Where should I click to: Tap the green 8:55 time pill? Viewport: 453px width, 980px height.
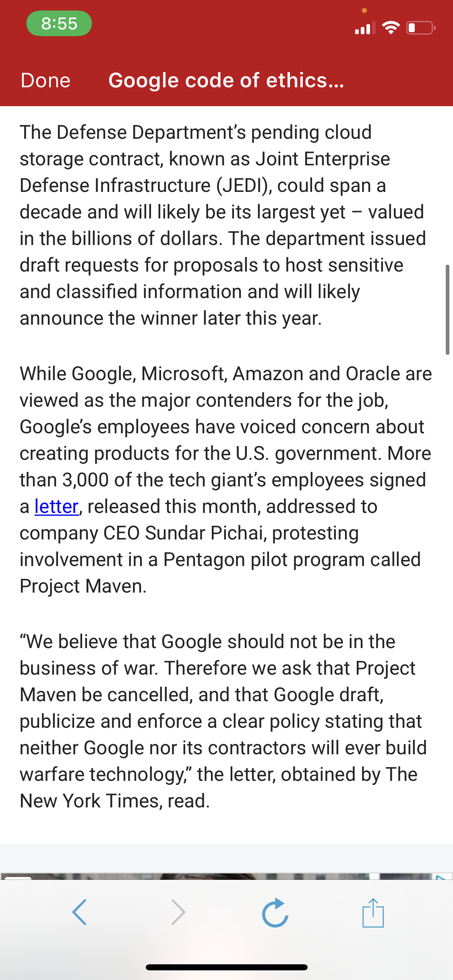click(x=59, y=23)
